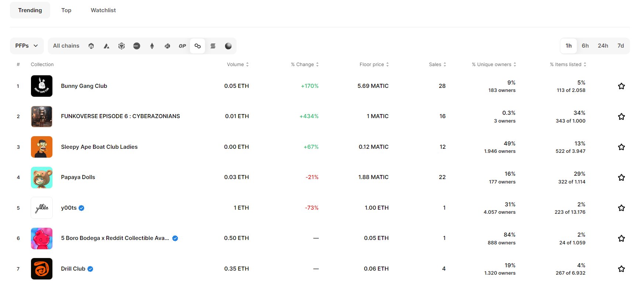The image size is (644, 285).
Task: Filter by Zora sphere icon
Action: point(228,46)
